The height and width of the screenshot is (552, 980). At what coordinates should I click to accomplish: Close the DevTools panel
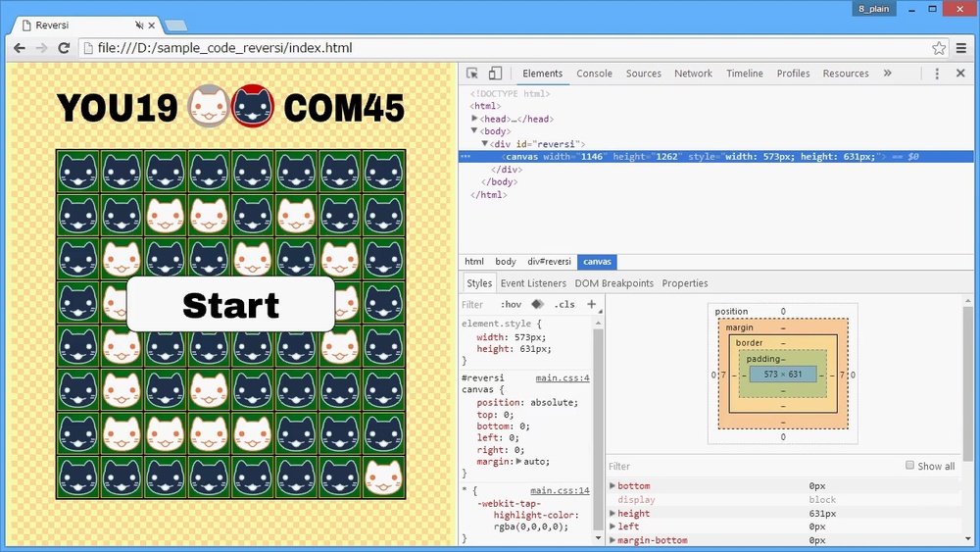[960, 74]
